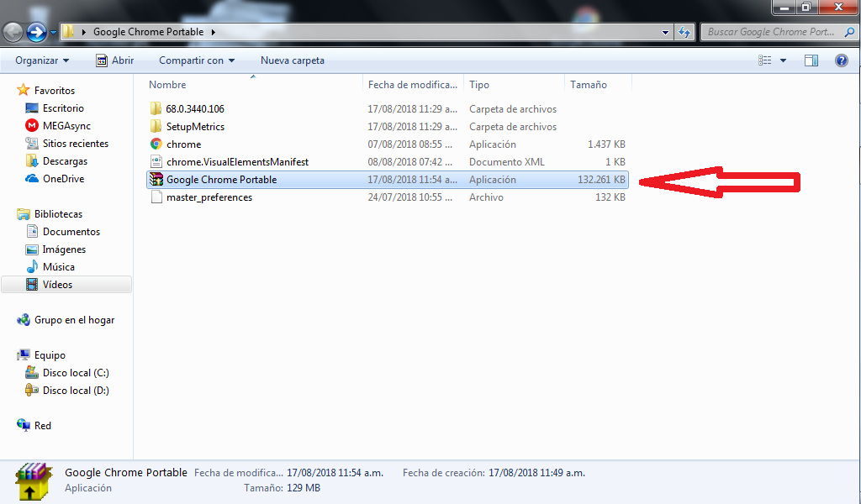Open the Compartir con menu

197,60
